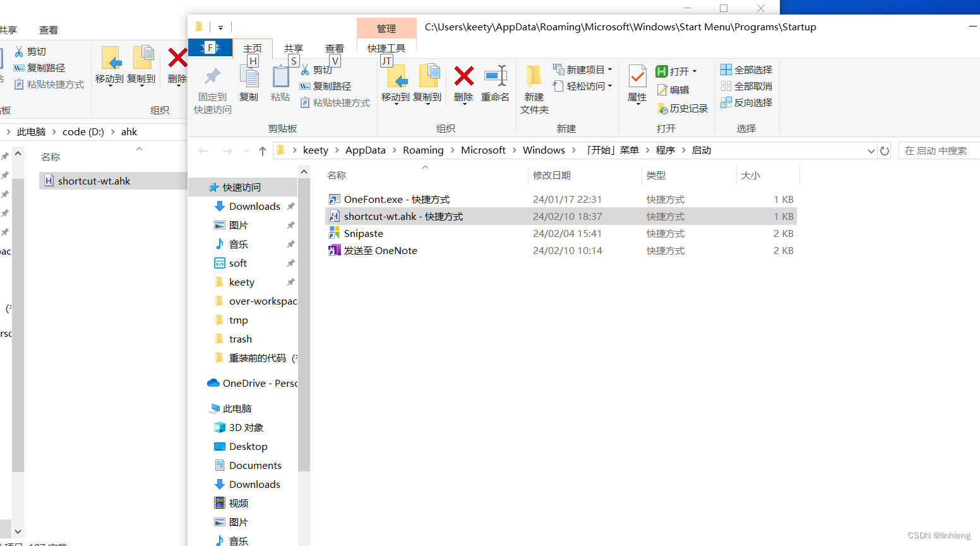
Task: Click the 属性 checkmark icon
Action: click(637, 77)
